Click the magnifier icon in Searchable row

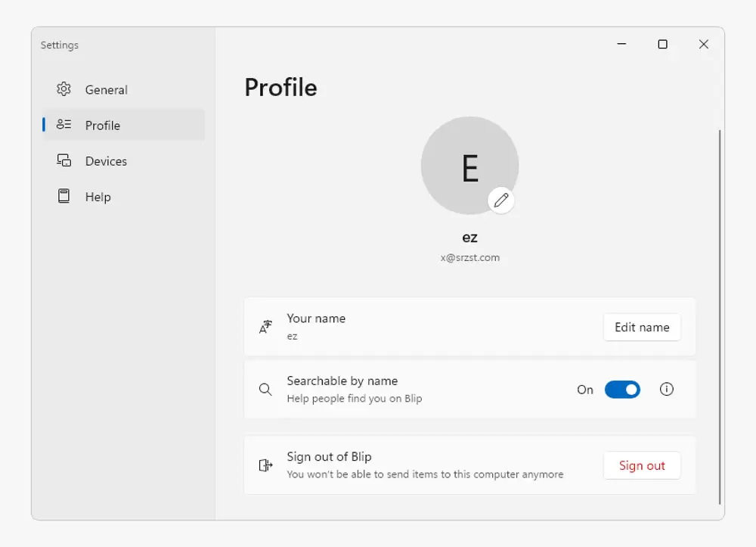point(265,390)
